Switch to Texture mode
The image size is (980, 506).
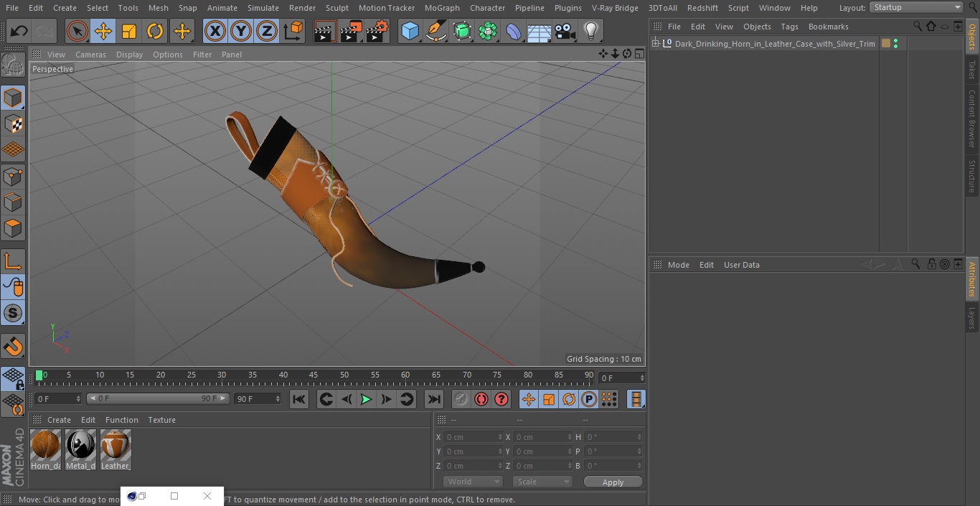[x=13, y=123]
